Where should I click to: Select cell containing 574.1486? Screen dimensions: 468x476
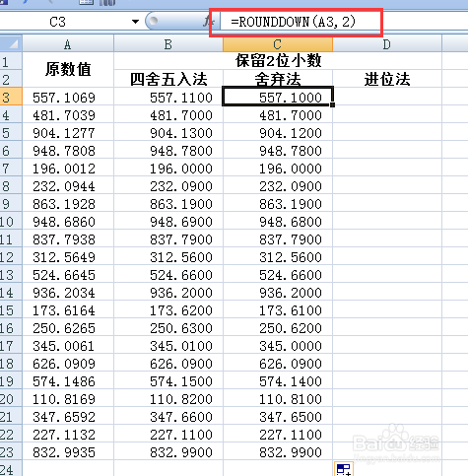[x=68, y=381]
